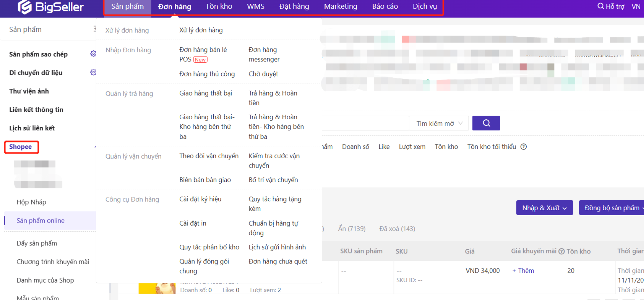Click the product thumbnail image
The width and height of the screenshot is (644, 300).
coord(157,289)
